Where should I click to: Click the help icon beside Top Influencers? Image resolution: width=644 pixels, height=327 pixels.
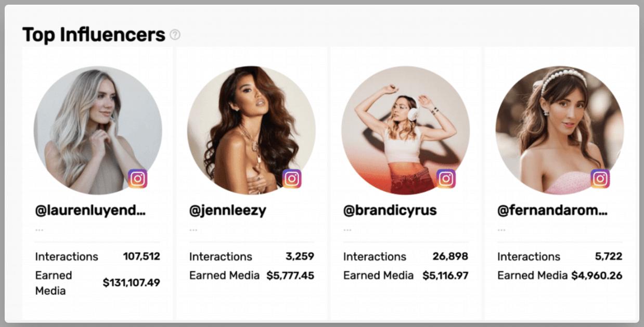pos(175,35)
